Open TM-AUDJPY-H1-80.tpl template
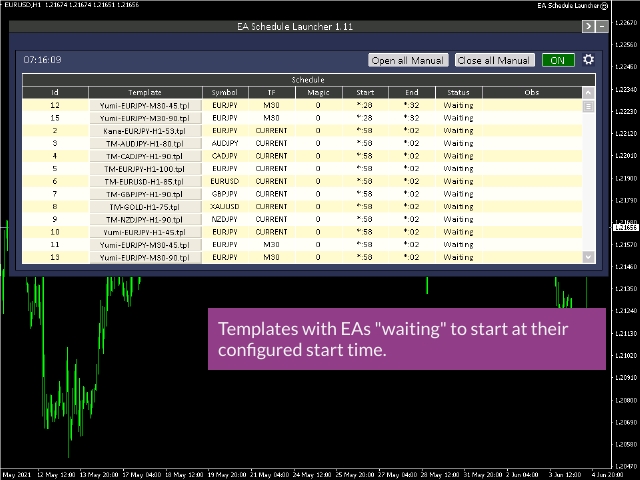The height and width of the screenshot is (480, 640). point(145,143)
